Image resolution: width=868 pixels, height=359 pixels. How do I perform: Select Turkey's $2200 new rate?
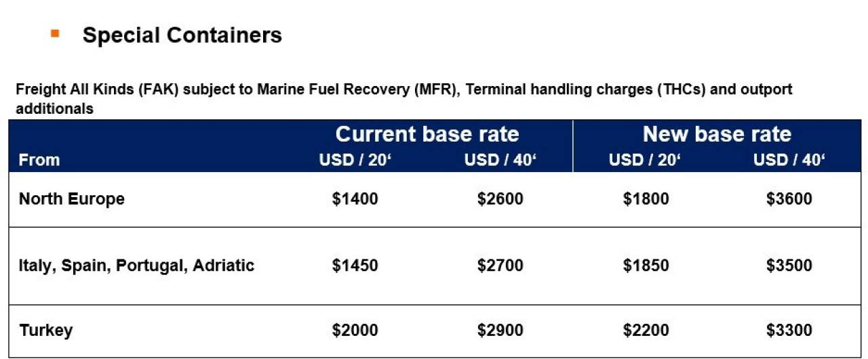point(646,331)
